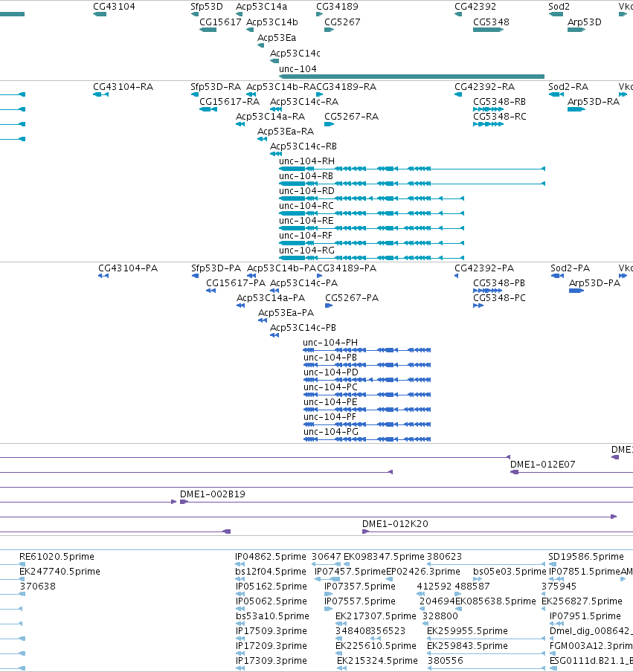Select the unc-104-RG transcript label

(306, 251)
